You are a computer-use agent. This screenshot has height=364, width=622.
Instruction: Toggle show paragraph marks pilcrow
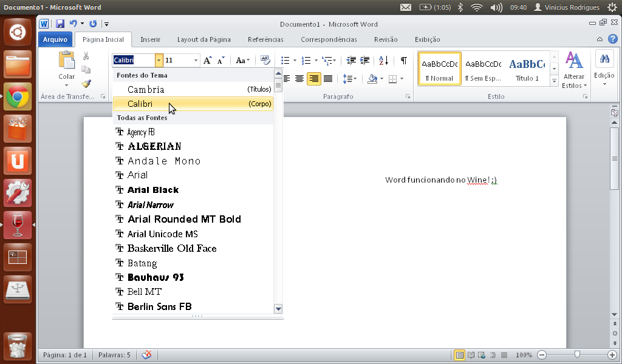[403, 60]
